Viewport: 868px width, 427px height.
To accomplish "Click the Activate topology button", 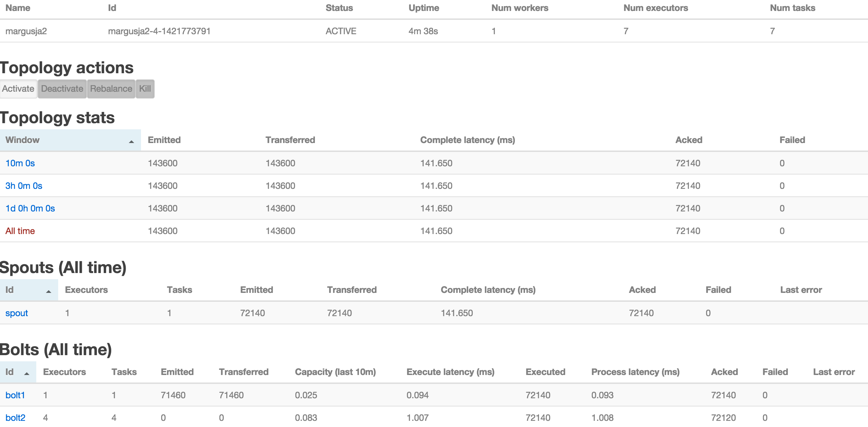I will click(x=18, y=89).
